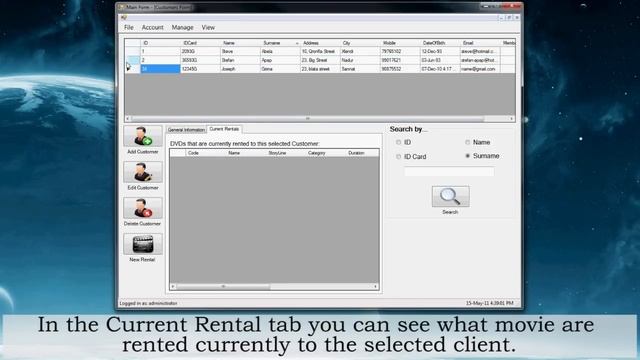The height and width of the screenshot is (360, 640).
Task: Click the application icon in the menu strip
Action: (124, 18)
